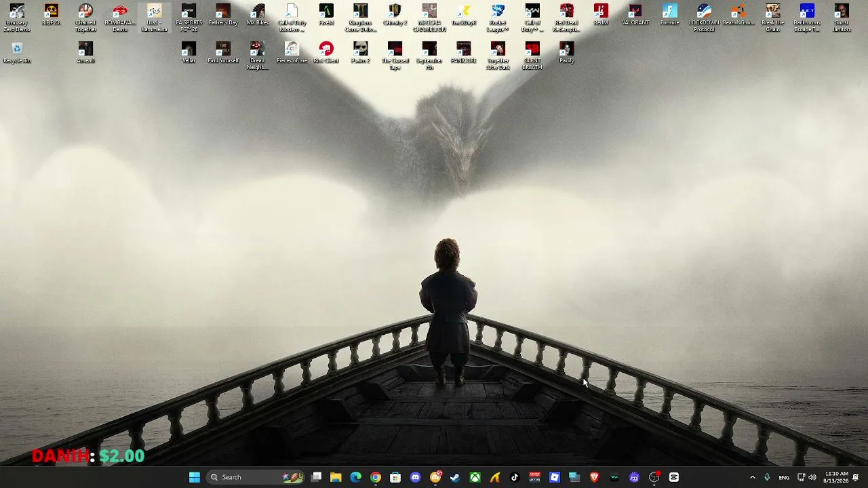Image resolution: width=868 pixels, height=488 pixels.
Task: Open the clock and date panel
Action: tap(835, 477)
